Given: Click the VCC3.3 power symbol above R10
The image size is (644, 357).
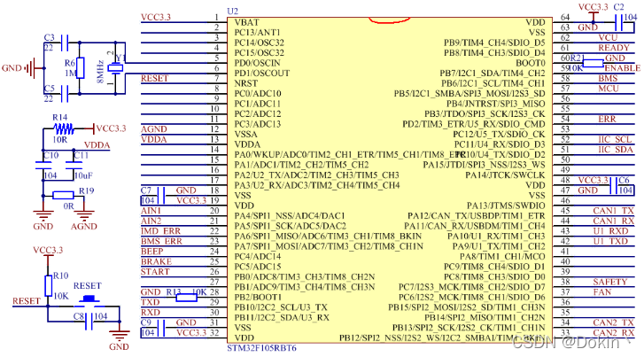Looking at the screenshot, I should click(x=49, y=256).
